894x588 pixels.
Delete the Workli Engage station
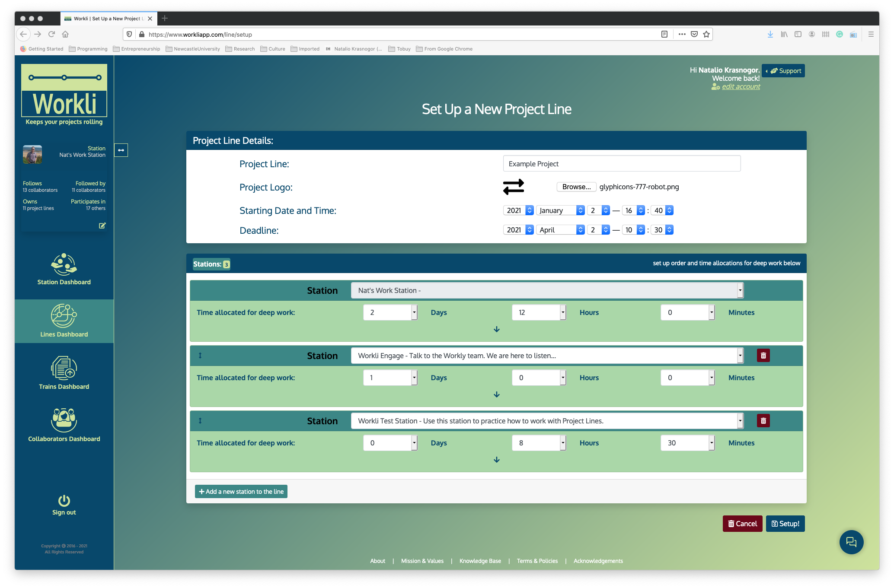[x=763, y=356]
